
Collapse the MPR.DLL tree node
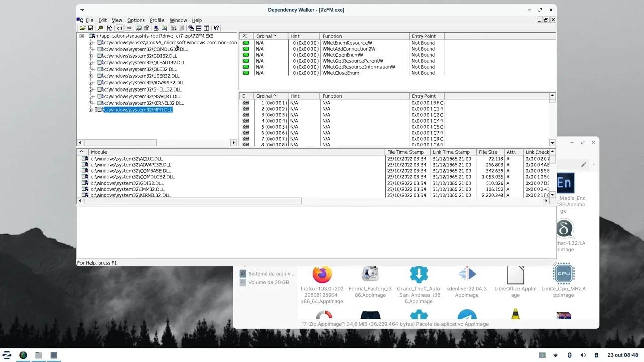90,109
